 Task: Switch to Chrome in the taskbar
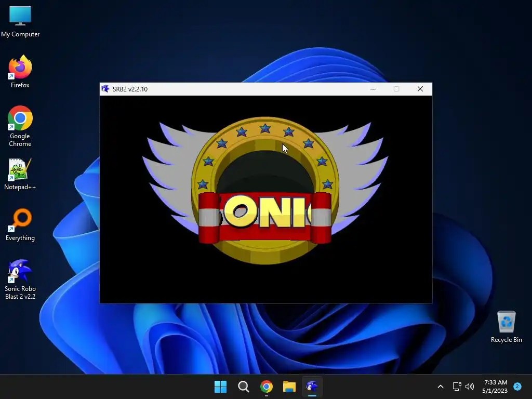click(267, 387)
